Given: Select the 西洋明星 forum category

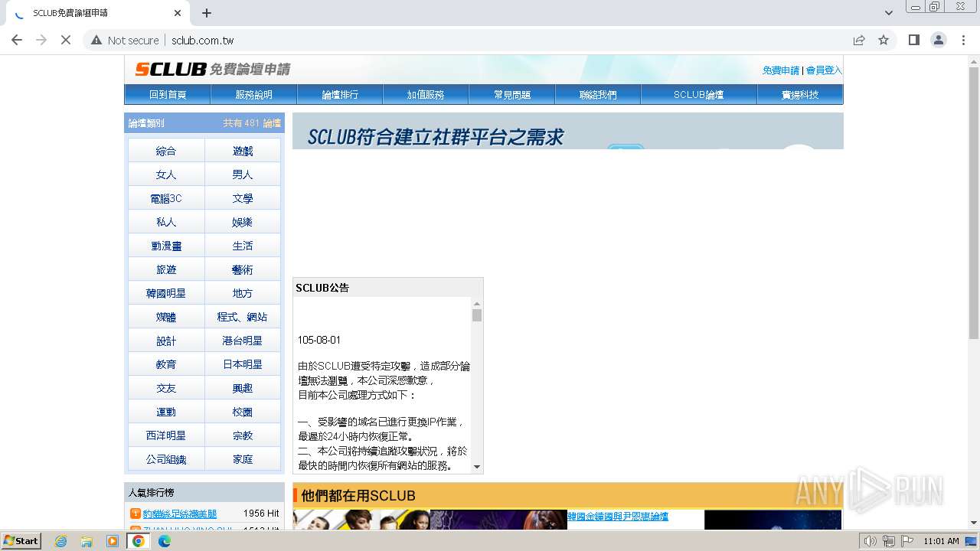Looking at the screenshot, I should point(166,436).
